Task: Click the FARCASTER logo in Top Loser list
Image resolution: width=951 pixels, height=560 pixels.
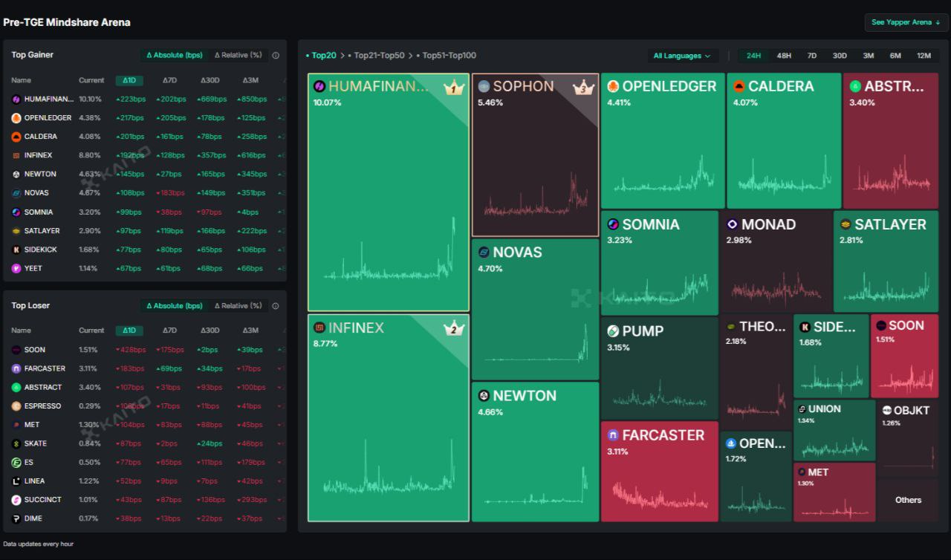Action: tap(16, 368)
